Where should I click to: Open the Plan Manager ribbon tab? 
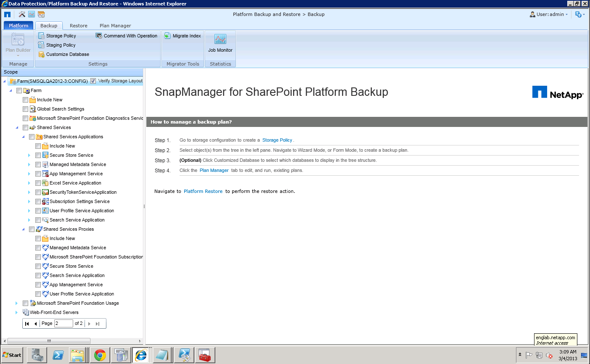tap(115, 26)
